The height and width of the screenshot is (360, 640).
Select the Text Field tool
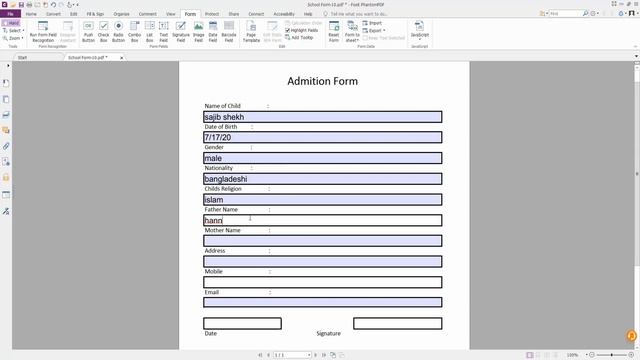point(164,31)
